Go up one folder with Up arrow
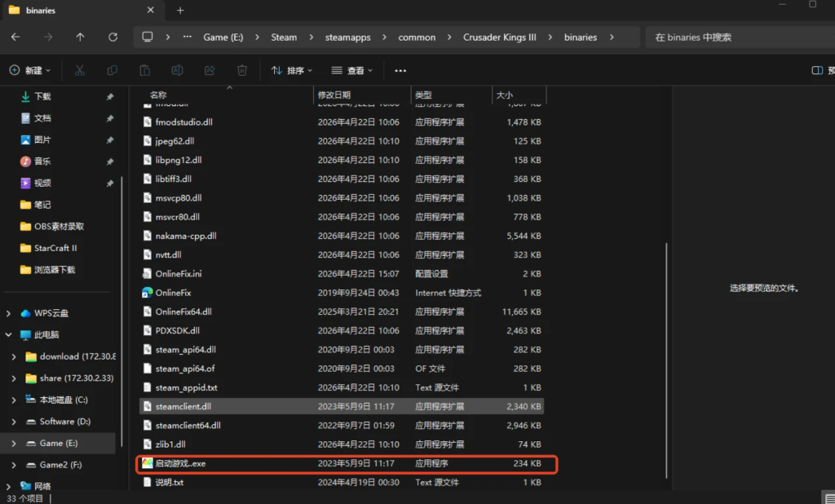Image resolution: width=835 pixels, height=504 pixels. pyautogui.click(x=80, y=38)
